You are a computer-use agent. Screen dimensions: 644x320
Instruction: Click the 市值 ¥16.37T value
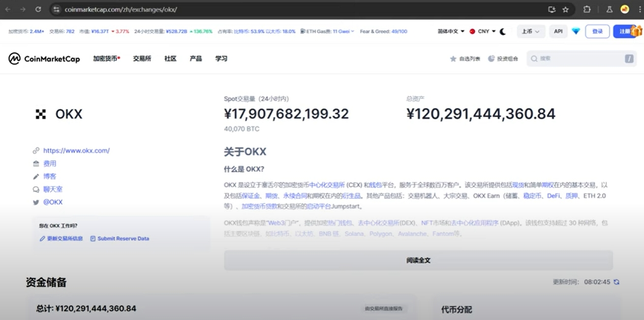click(x=100, y=32)
